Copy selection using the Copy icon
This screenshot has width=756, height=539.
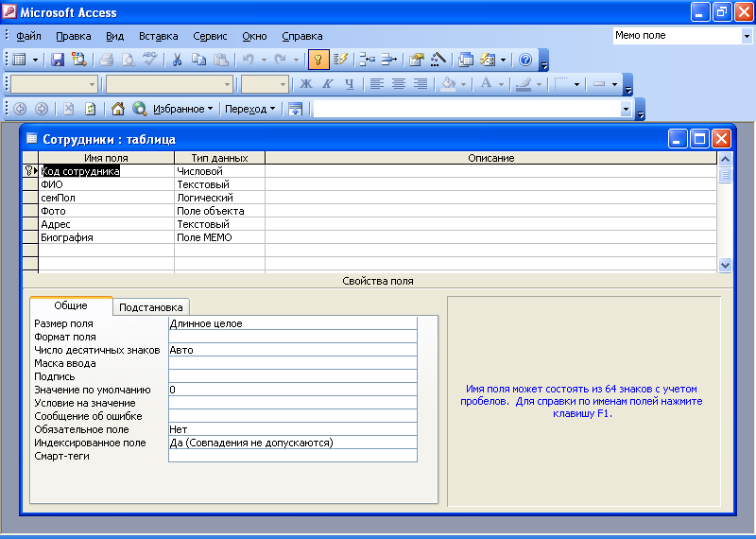click(x=198, y=60)
